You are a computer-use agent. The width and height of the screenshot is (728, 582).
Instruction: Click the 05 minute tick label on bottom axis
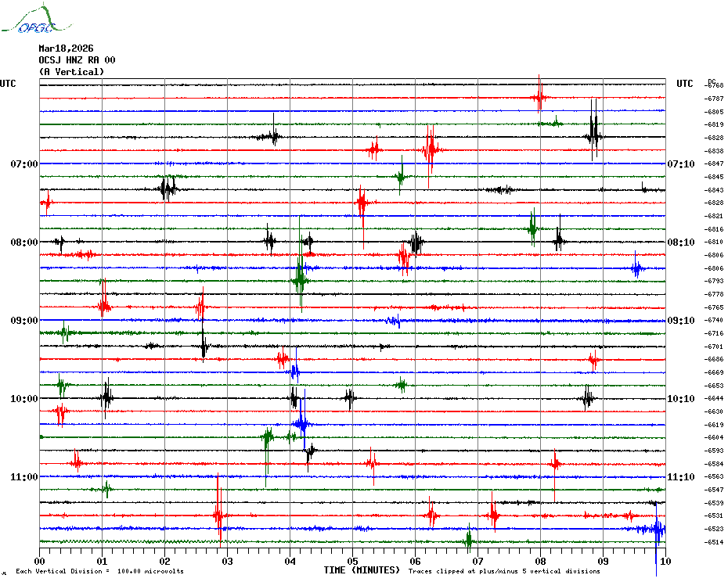352,561
